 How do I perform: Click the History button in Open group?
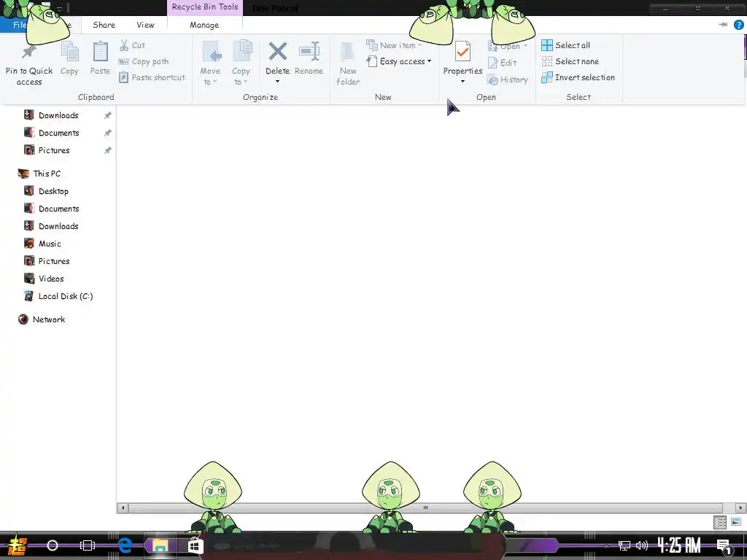pos(508,79)
